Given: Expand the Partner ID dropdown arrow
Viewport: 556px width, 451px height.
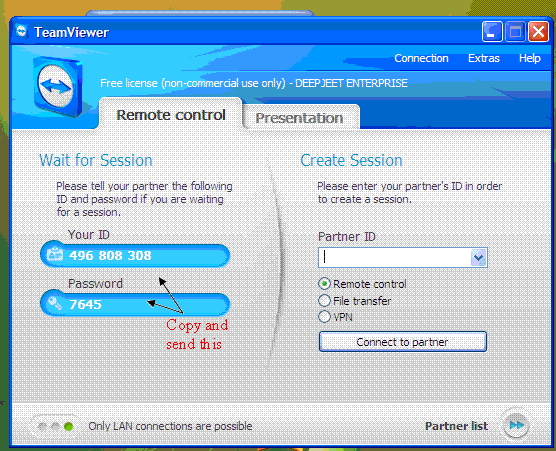Looking at the screenshot, I should (x=478, y=257).
